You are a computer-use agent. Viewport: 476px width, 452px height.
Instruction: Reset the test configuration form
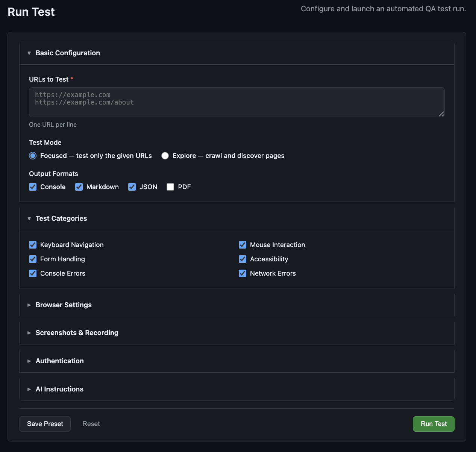91,424
